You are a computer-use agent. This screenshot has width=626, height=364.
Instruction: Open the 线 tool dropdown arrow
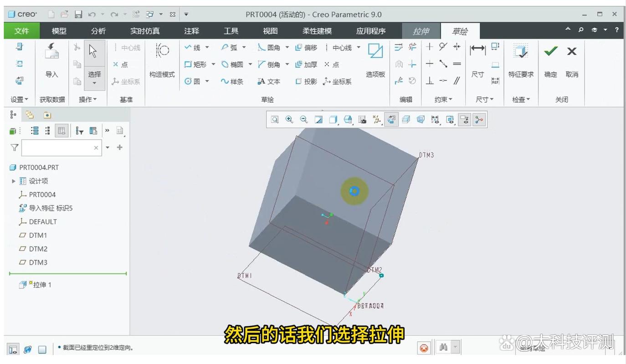pyautogui.click(x=207, y=47)
